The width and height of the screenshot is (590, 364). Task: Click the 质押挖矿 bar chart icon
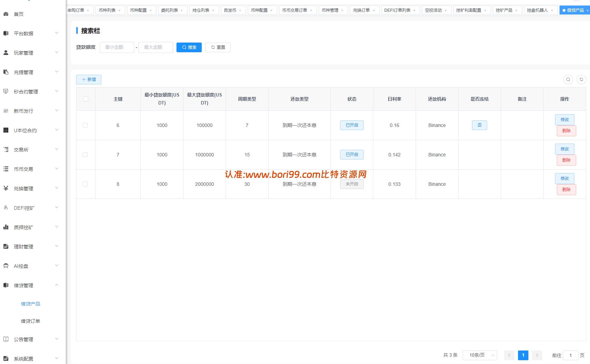click(6, 227)
